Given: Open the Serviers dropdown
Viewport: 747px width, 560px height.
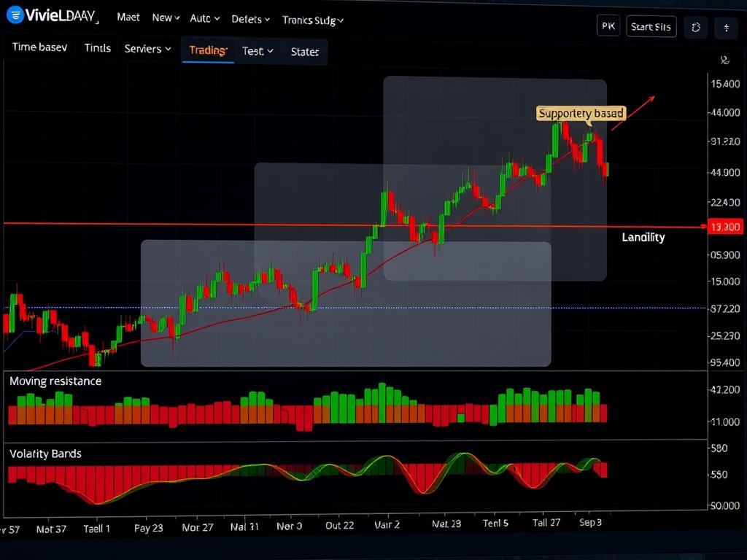Looking at the screenshot, I should click(x=147, y=49).
